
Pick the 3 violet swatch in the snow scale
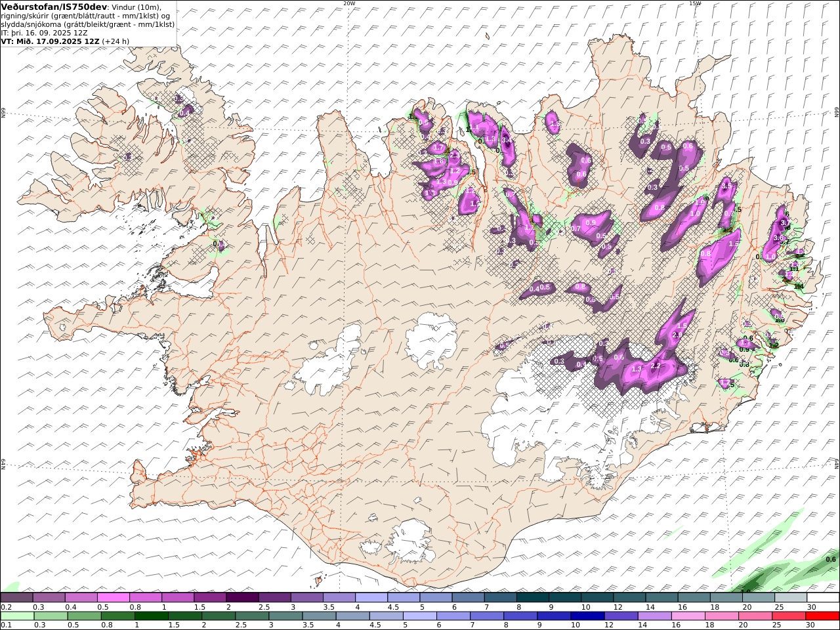coord(306,598)
